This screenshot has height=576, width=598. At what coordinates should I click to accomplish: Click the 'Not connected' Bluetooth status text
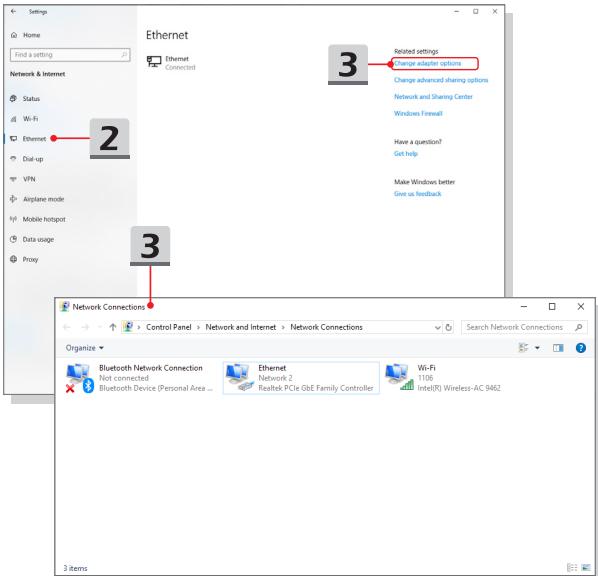(124, 378)
